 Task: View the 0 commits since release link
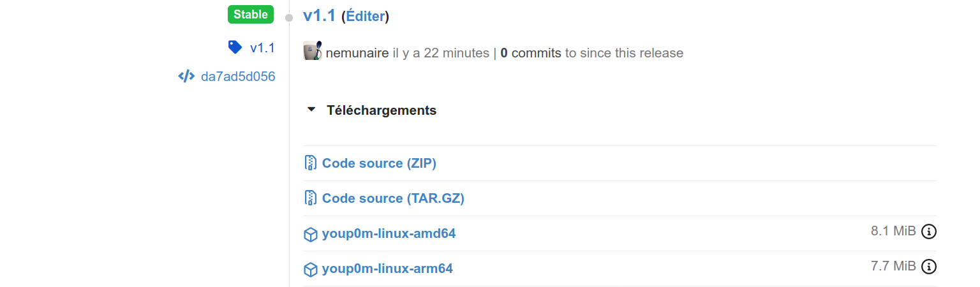tap(531, 53)
